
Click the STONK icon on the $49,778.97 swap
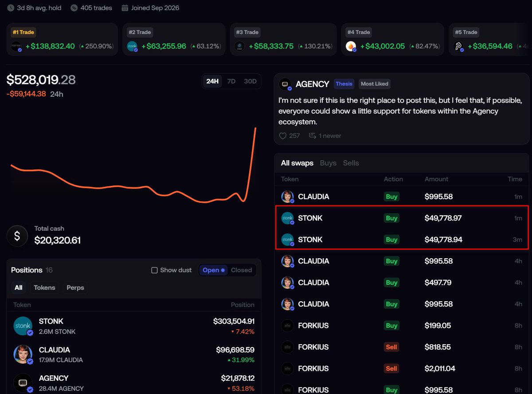point(288,218)
